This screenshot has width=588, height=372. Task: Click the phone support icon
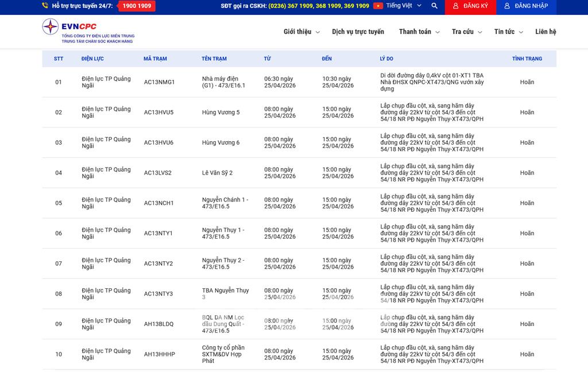pos(45,6)
